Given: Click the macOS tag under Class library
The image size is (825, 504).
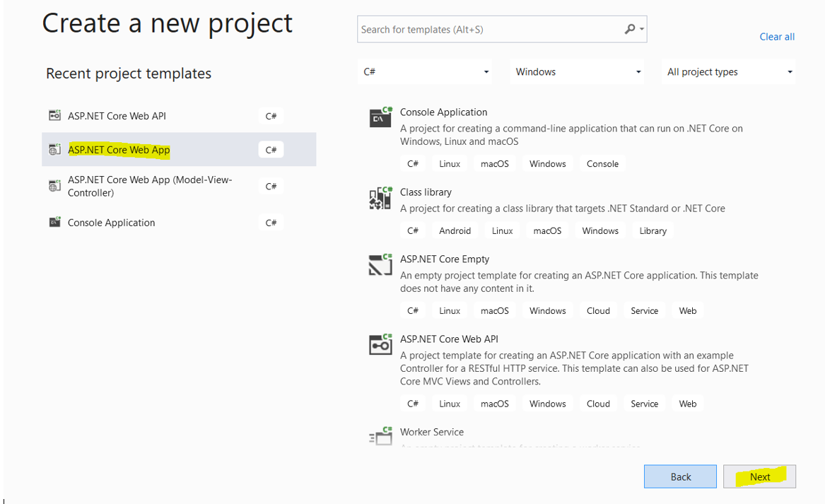Looking at the screenshot, I should pos(547,230).
